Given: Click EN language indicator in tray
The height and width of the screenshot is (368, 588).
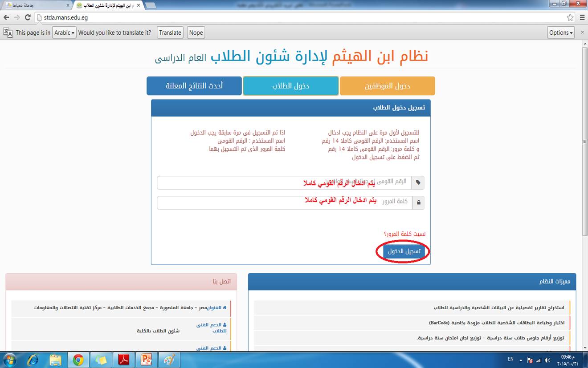Looking at the screenshot, I should click(510, 359).
